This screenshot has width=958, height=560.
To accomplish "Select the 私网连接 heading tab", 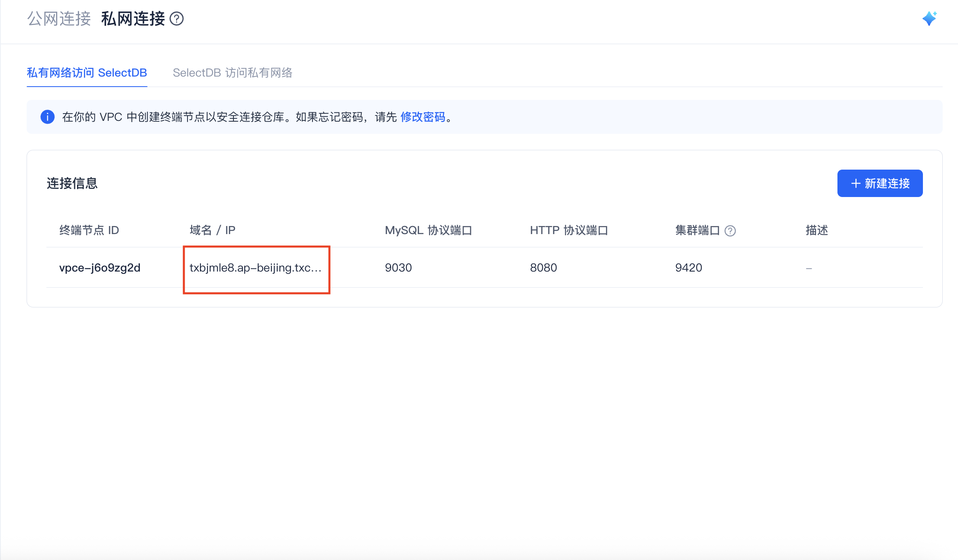I will (x=133, y=19).
